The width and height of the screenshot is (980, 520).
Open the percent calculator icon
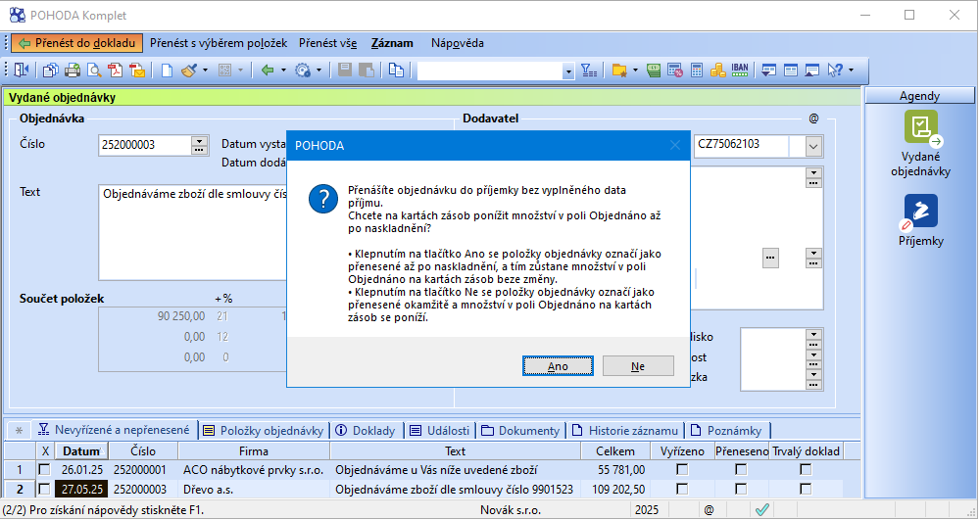[675, 70]
